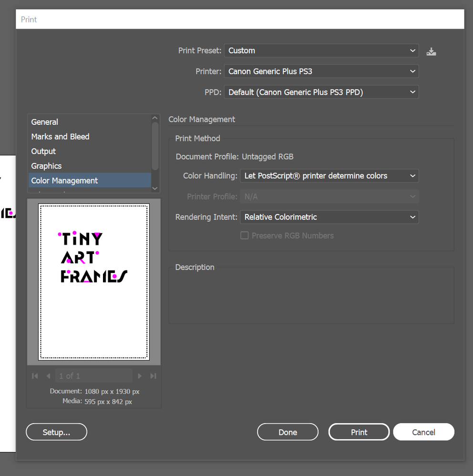This screenshot has width=473, height=476.
Task: Go to the next page arrow
Action: click(x=140, y=375)
